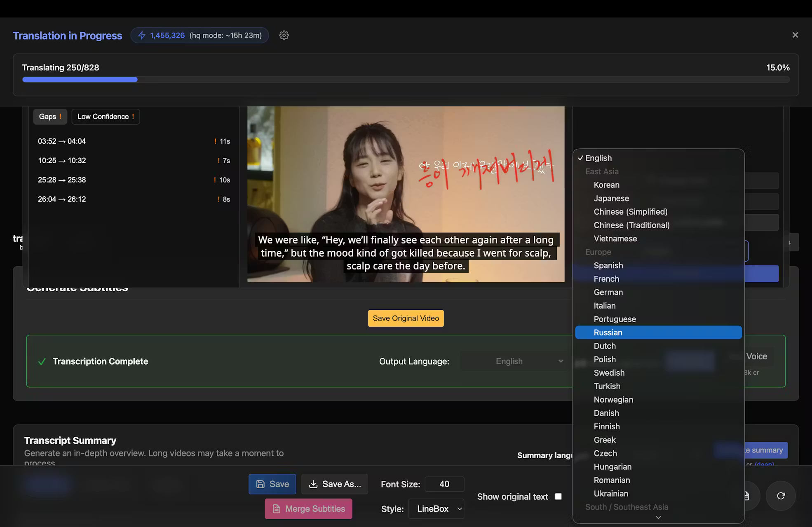Select Korean under East Asia
The image size is (812, 527).
tap(606, 185)
